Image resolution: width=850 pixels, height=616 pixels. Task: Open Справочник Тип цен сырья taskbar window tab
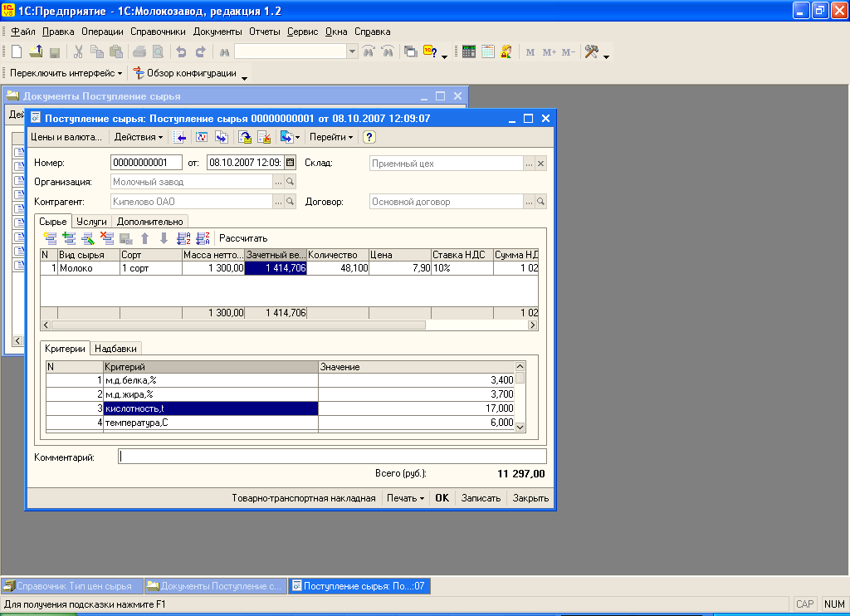[72, 585]
